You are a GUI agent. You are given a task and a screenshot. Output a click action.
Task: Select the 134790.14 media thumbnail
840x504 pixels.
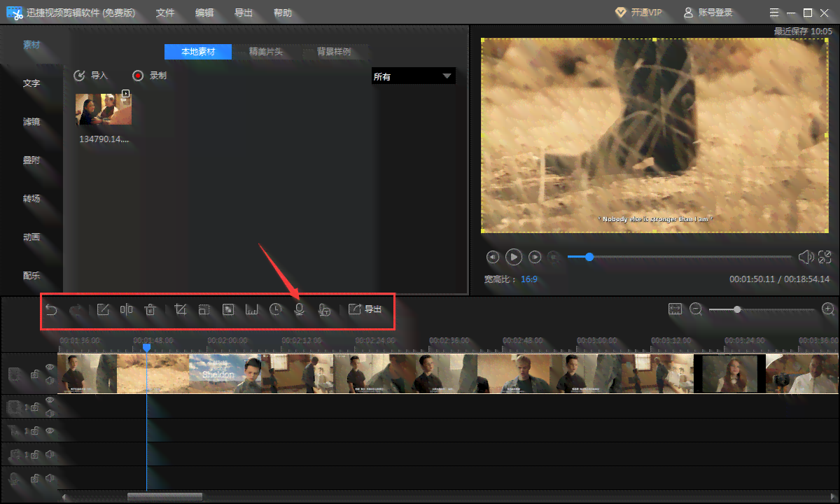(104, 108)
